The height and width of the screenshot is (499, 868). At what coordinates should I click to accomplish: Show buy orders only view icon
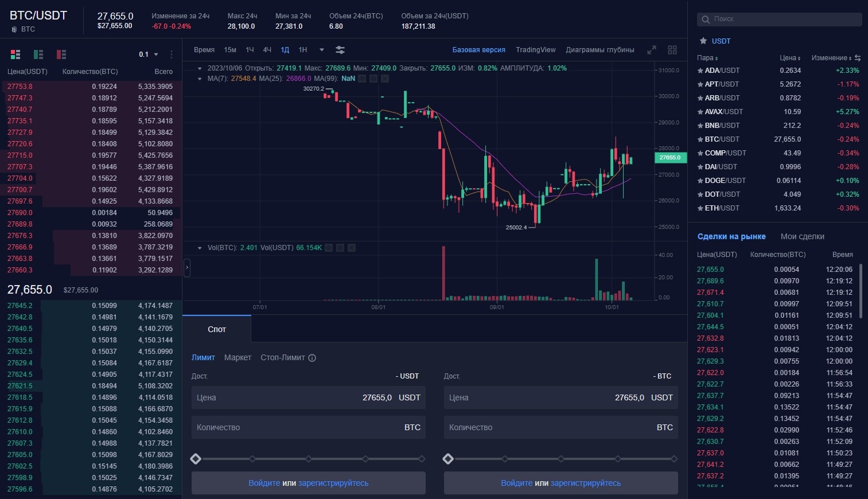coord(38,54)
